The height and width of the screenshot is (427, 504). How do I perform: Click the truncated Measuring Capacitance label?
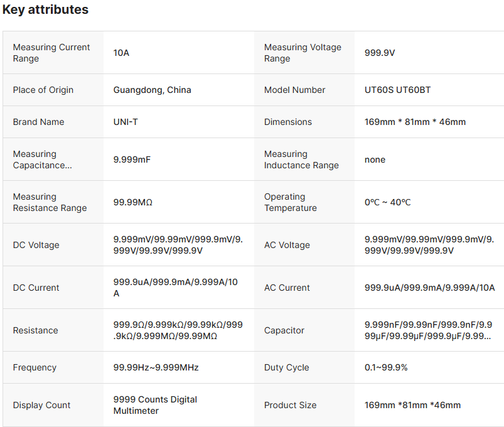click(x=41, y=159)
